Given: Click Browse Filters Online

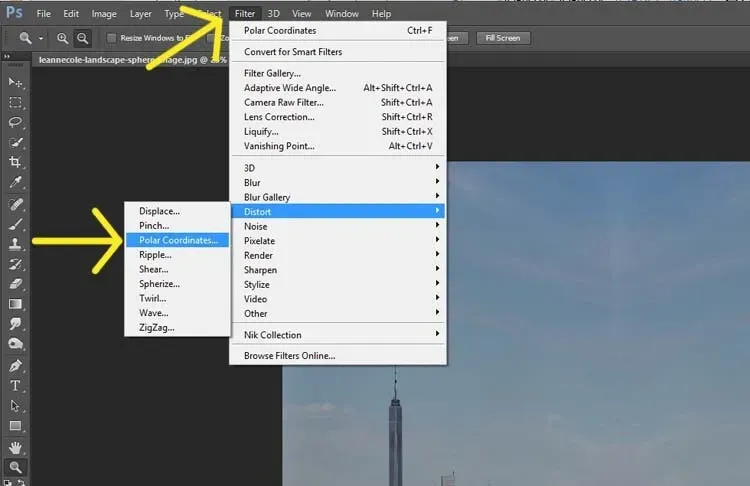Looking at the screenshot, I should click(x=290, y=355).
